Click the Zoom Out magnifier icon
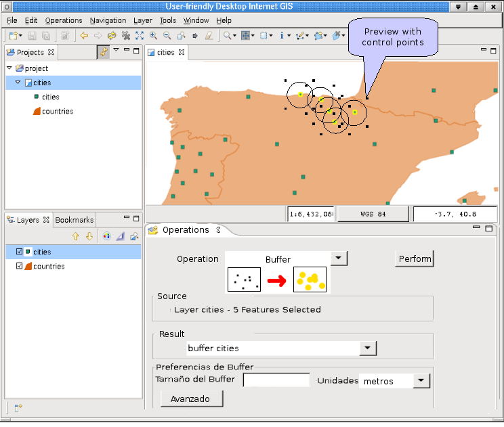The image size is (504, 427). click(167, 36)
